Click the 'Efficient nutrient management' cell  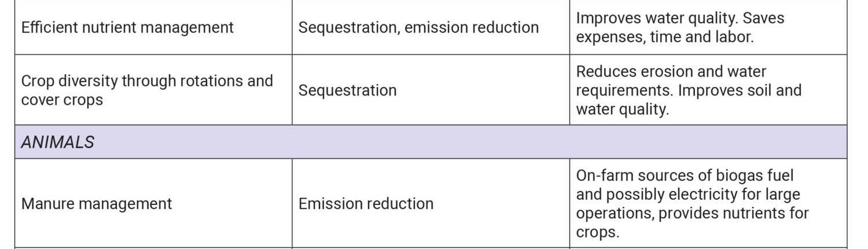(x=127, y=27)
